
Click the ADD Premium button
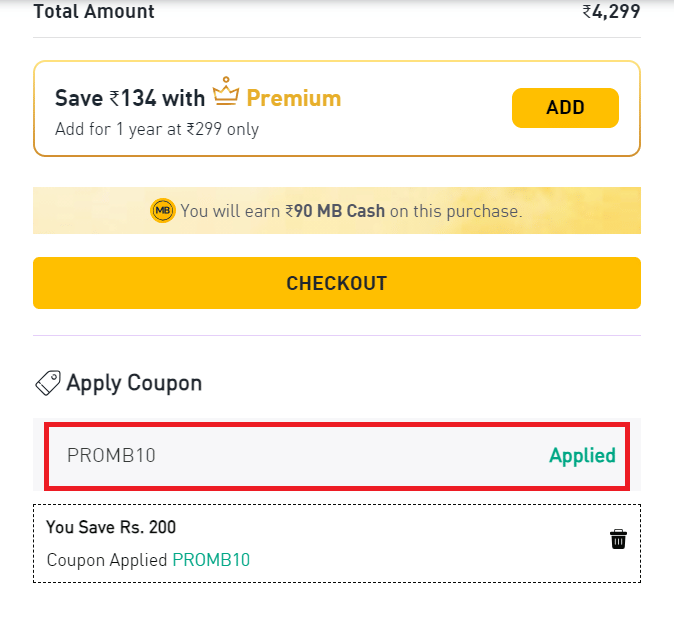pos(565,108)
